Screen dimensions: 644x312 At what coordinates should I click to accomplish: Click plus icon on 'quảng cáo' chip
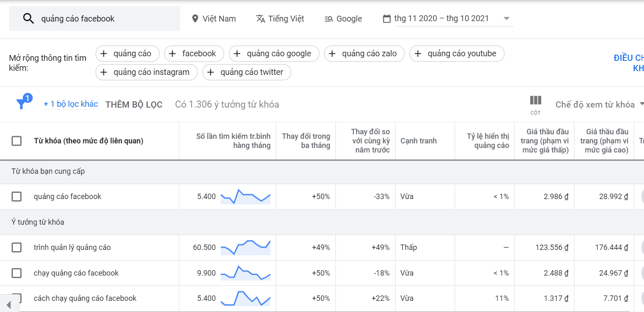click(x=104, y=53)
